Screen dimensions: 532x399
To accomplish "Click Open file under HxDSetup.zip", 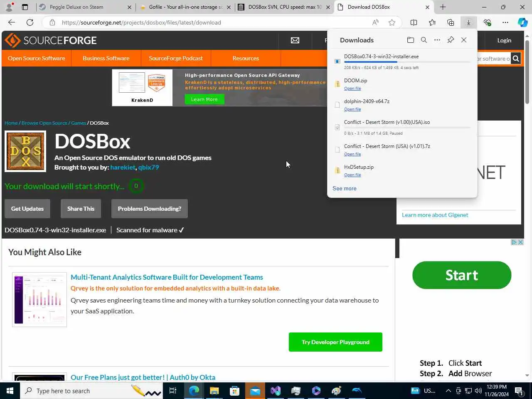I will tap(352, 175).
